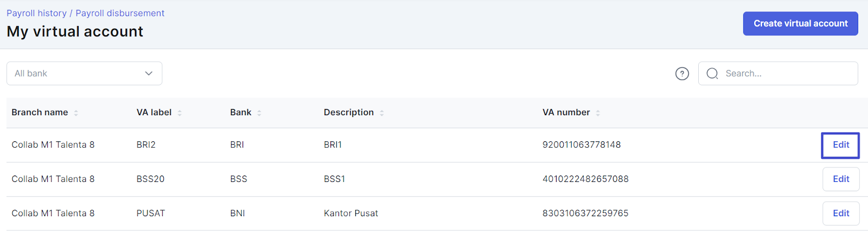Click the Description column header
Screen dimensions: 868x232
click(349, 112)
